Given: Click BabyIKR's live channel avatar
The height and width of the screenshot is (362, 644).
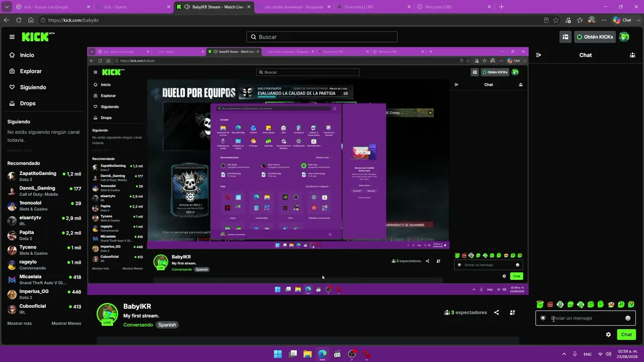Looking at the screenshot, I should click(x=107, y=314).
